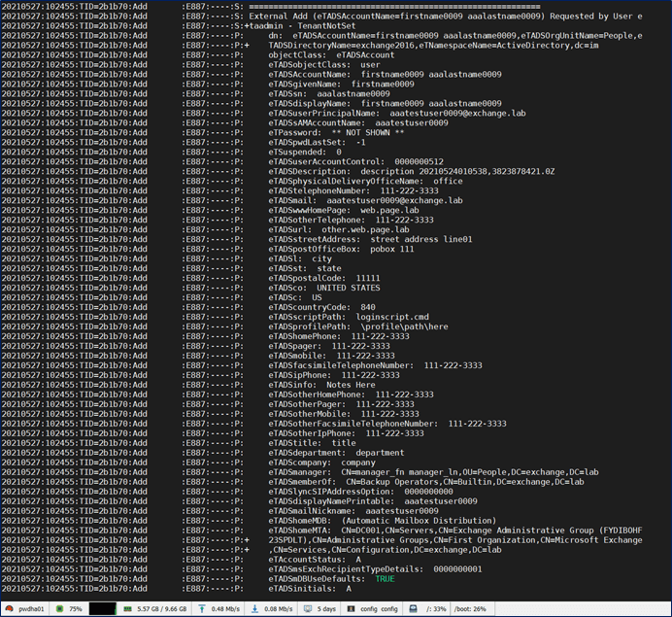Click the UNITED STATES country value
Screen dimensions: 672x617
[348, 287]
